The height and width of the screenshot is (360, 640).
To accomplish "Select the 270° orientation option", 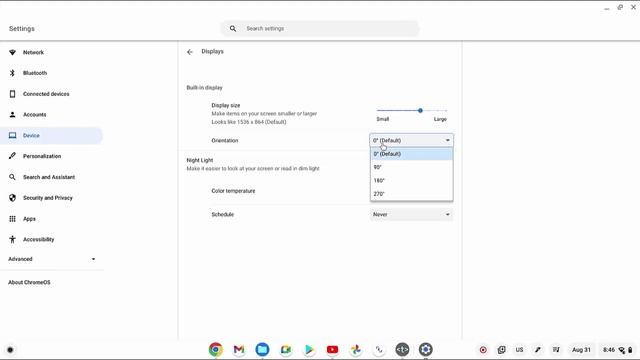I will pyautogui.click(x=411, y=194).
